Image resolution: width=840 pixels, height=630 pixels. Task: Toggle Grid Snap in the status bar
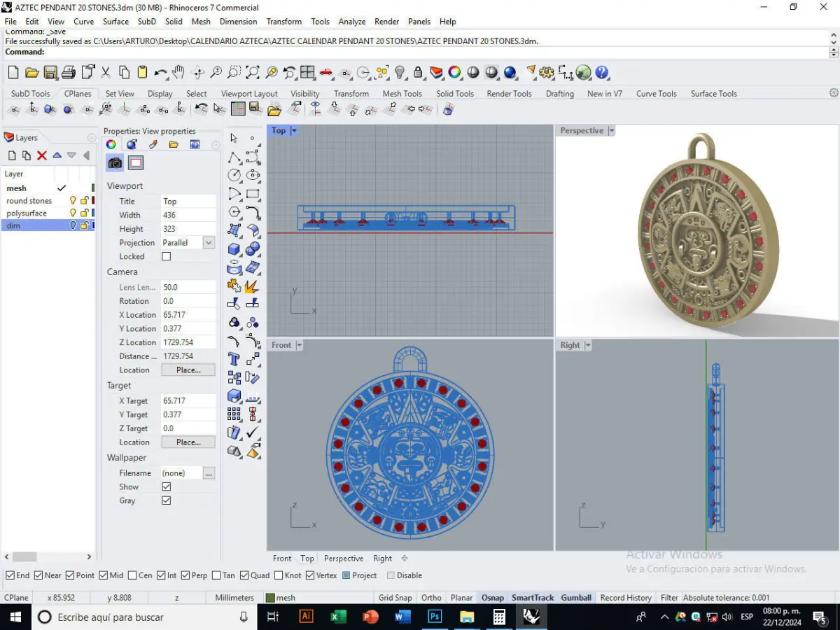click(x=395, y=598)
